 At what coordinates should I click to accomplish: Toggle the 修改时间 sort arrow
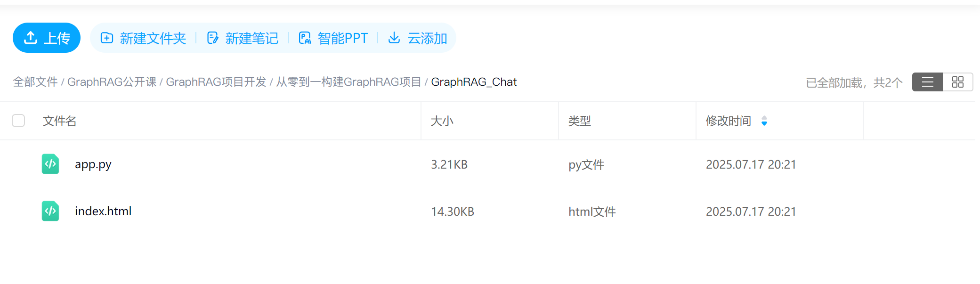coord(764,121)
